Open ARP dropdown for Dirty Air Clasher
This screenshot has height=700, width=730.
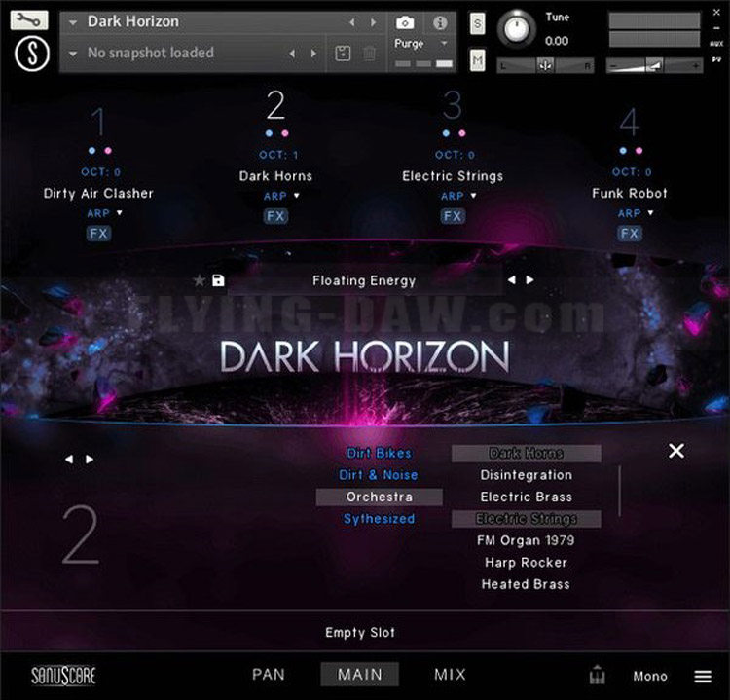119,213
